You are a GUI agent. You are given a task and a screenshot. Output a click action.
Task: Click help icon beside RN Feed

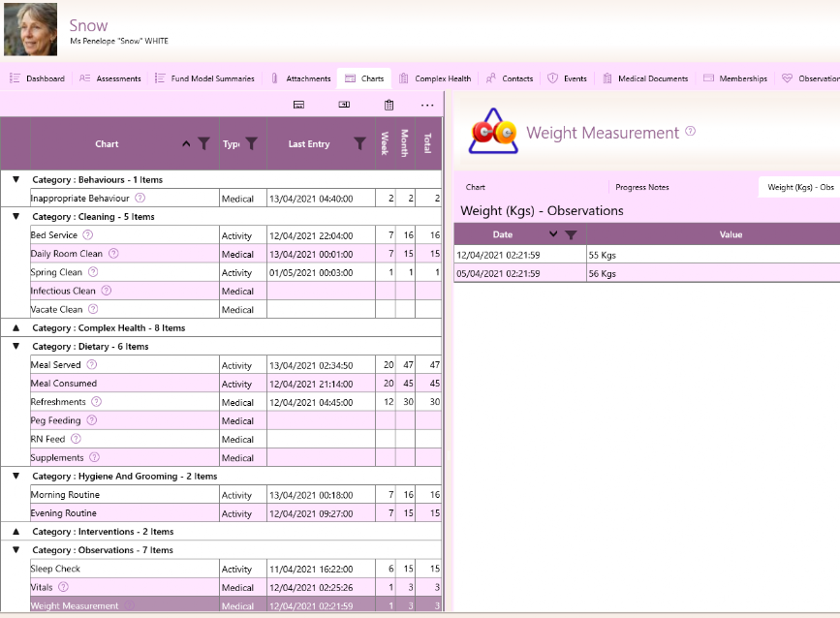pyautogui.click(x=77, y=439)
